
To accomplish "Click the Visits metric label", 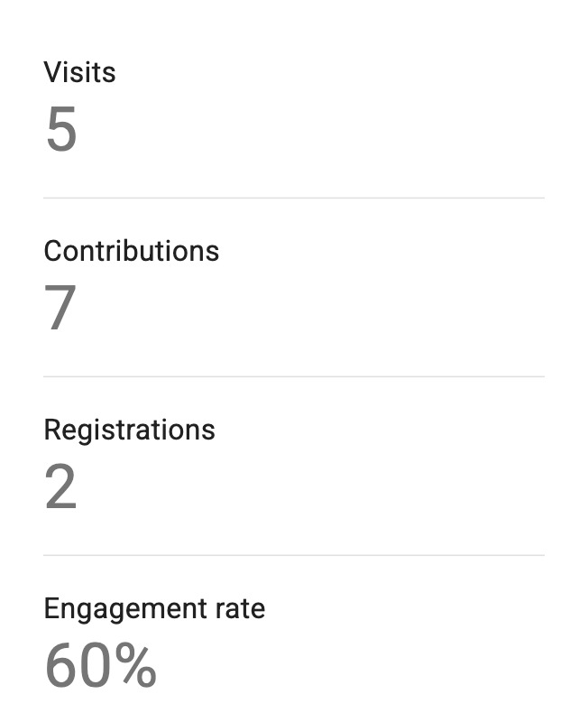I will [79, 72].
